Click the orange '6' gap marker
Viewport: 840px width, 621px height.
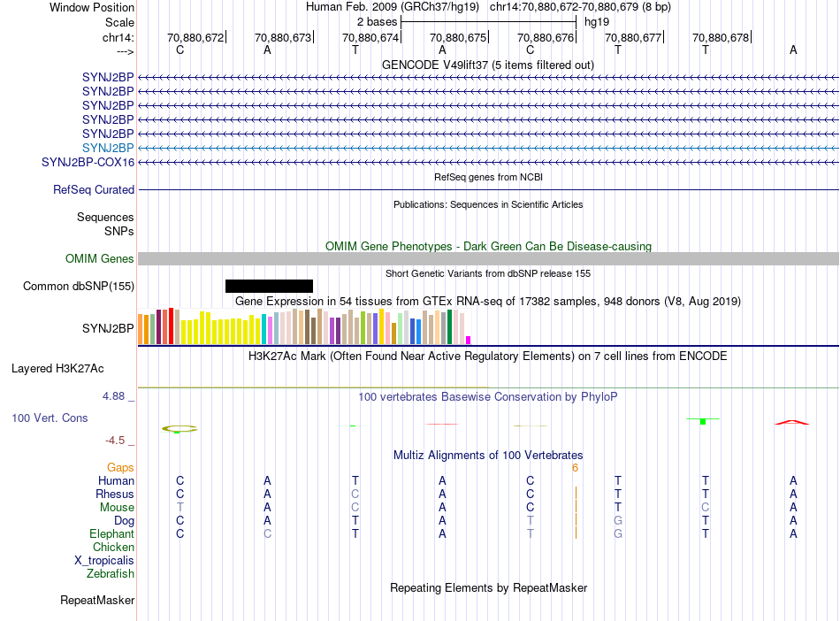pyautogui.click(x=575, y=468)
